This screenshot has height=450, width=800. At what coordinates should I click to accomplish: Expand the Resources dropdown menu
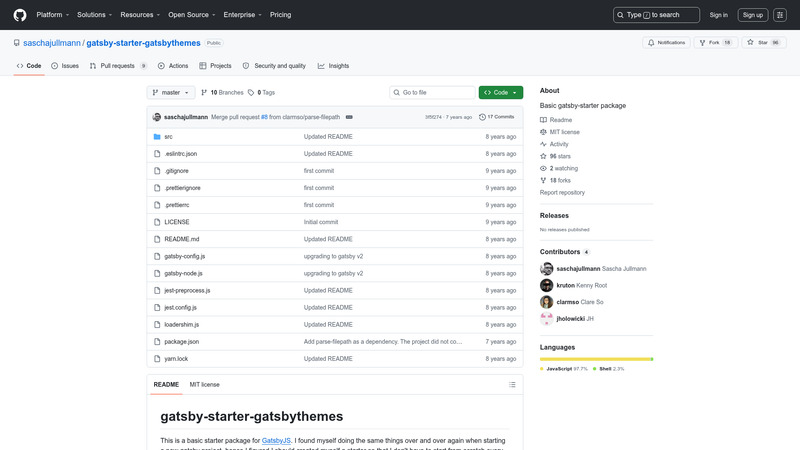click(140, 15)
